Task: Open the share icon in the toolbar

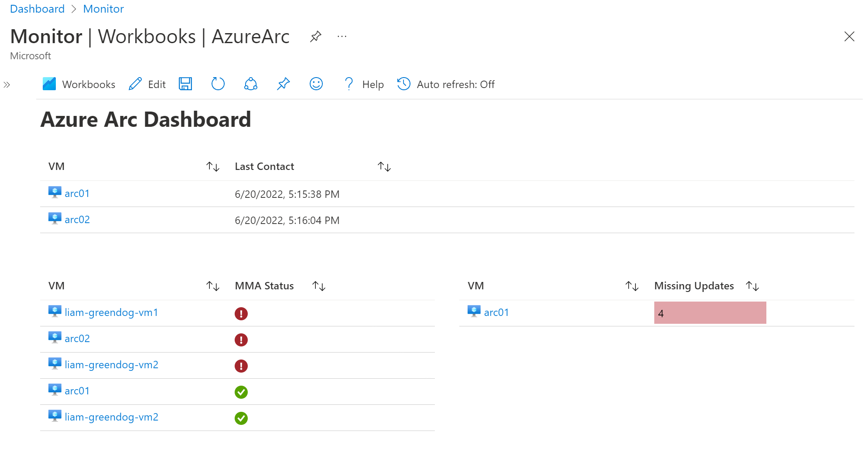Action: (x=250, y=84)
